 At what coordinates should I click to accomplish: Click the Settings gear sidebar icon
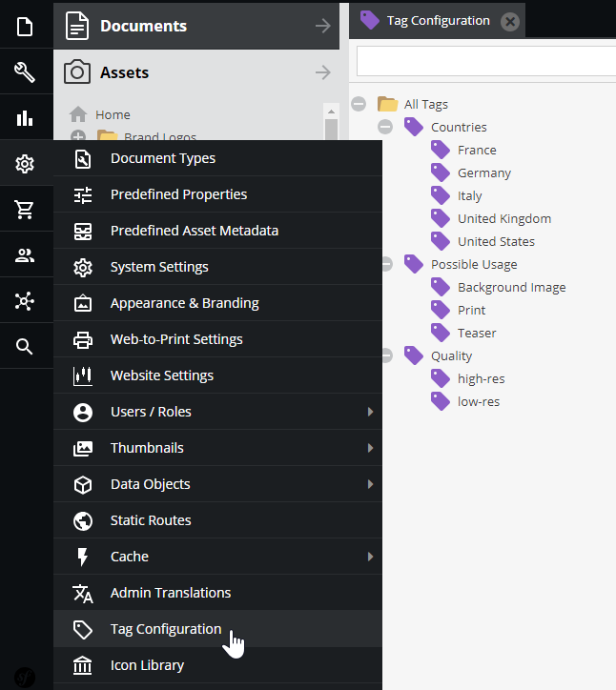25,164
